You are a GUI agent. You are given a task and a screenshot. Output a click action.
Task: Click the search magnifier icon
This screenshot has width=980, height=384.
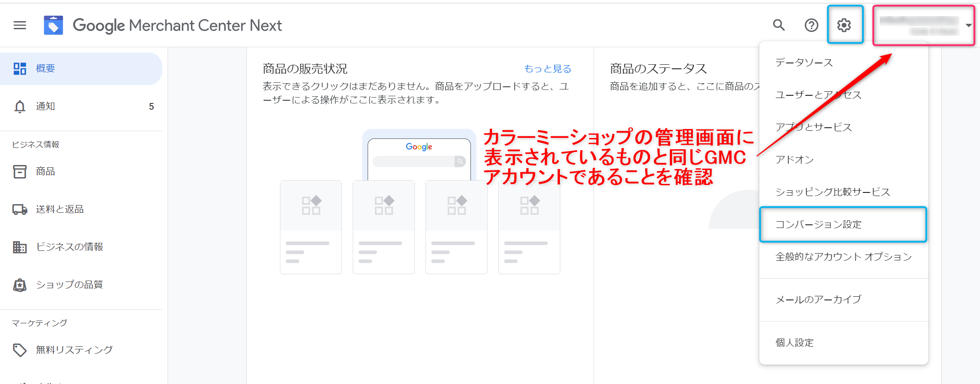pyautogui.click(x=779, y=25)
